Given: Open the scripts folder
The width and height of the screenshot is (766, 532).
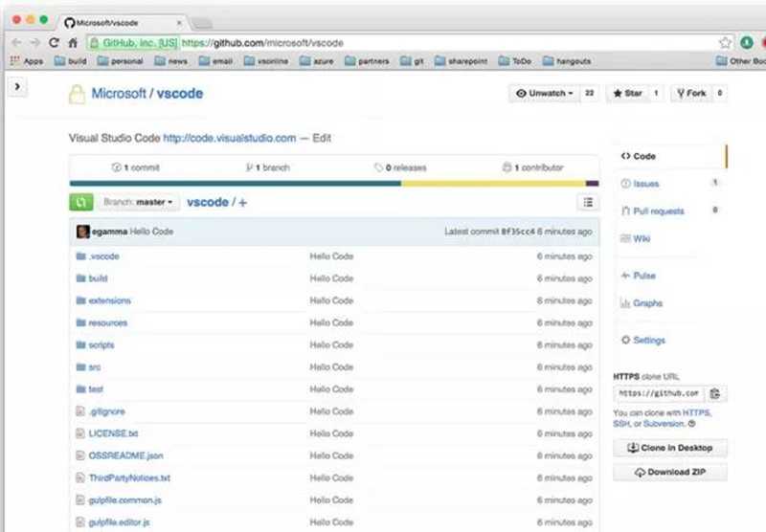Looking at the screenshot, I should coord(101,345).
